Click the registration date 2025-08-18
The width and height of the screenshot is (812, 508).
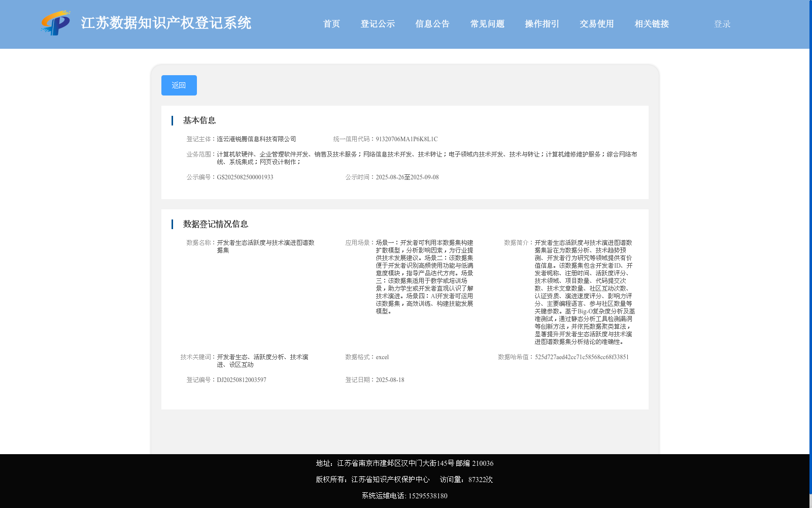390,380
